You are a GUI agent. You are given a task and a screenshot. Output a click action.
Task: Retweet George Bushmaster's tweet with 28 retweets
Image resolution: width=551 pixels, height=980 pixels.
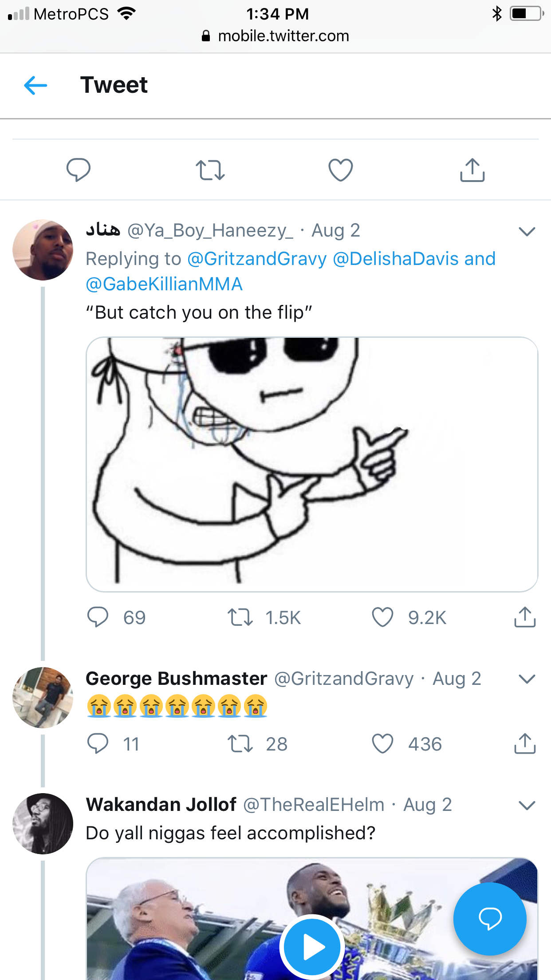click(240, 744)
